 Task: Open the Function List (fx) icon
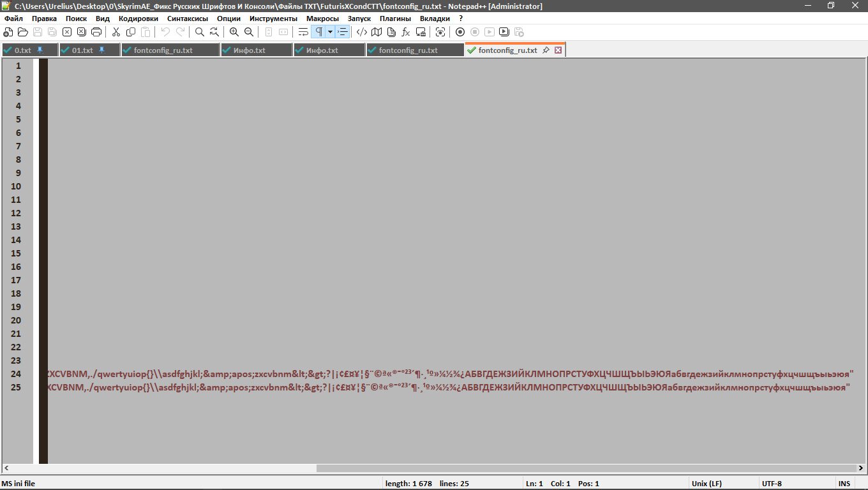pyautogui.click(x=406, y=32)
